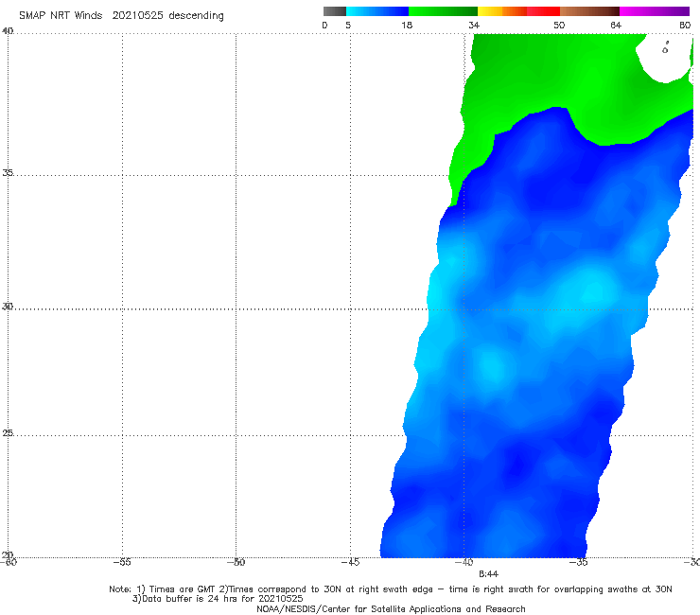
Task: Click the note line 'Times are GMT'
Action: coord(183,589)
